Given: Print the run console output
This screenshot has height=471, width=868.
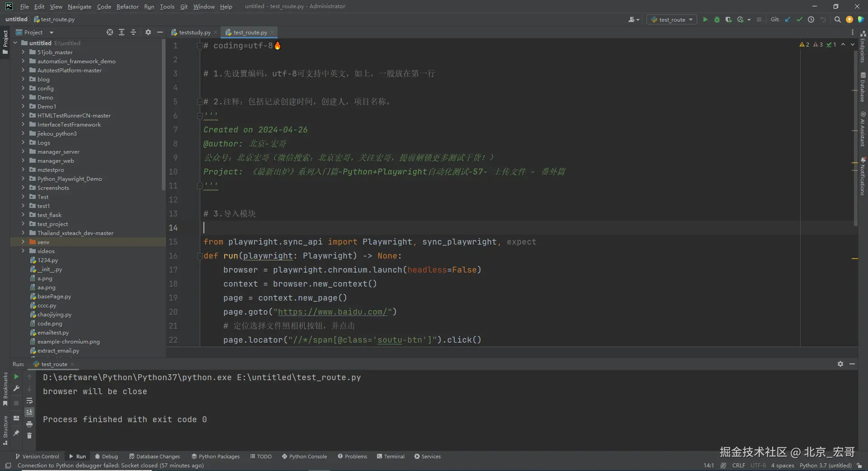Looking at the screenshot, I should (x=29, y=424).
